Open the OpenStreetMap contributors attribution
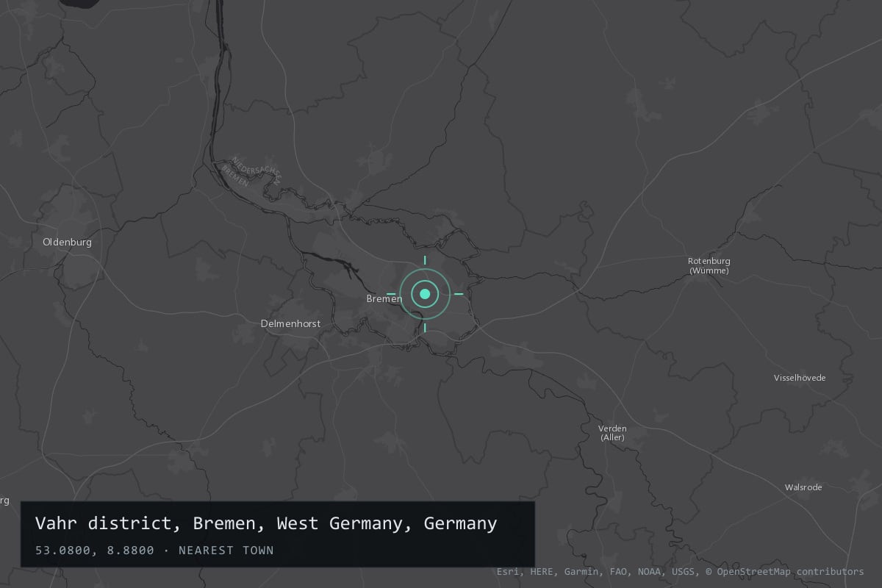Screen dimensions: 882x588 (x=785, y=572)
